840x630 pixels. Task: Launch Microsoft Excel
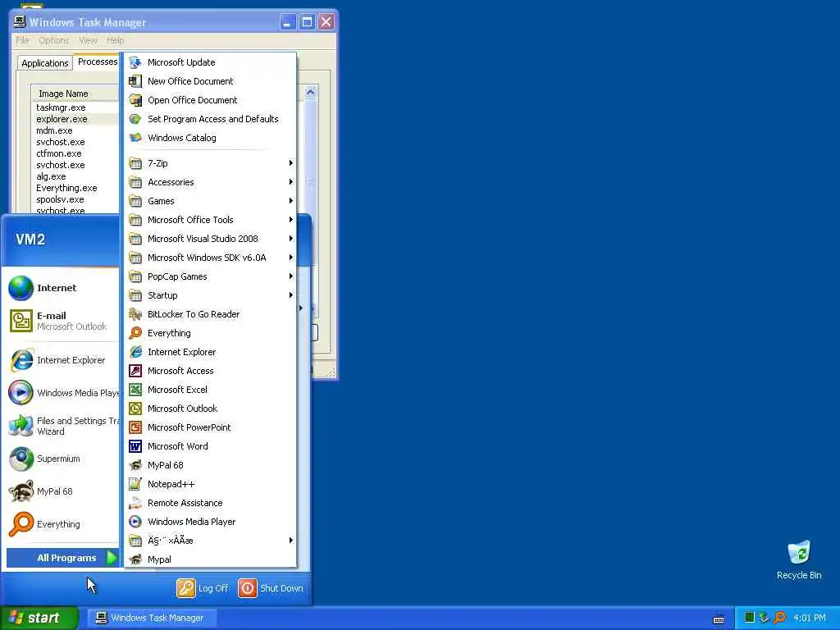point(210,390)
